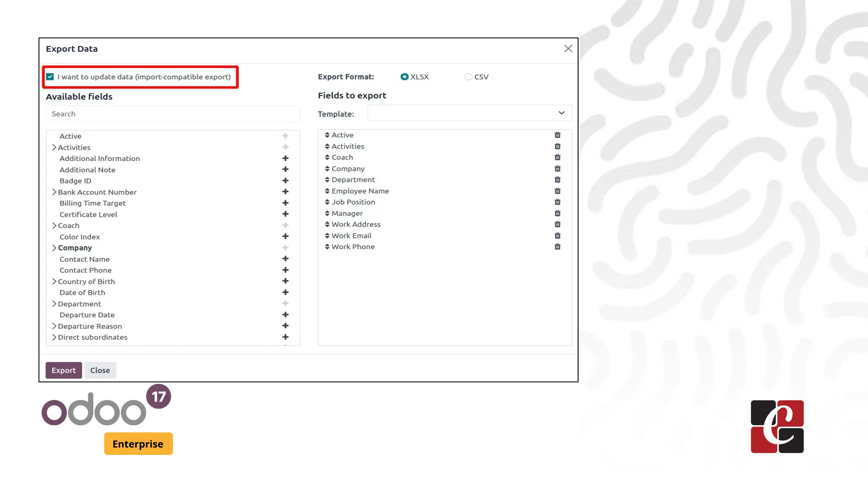Expand Country of Birth subfields
This screenshot has height=488, width=868.
[54, 282]
